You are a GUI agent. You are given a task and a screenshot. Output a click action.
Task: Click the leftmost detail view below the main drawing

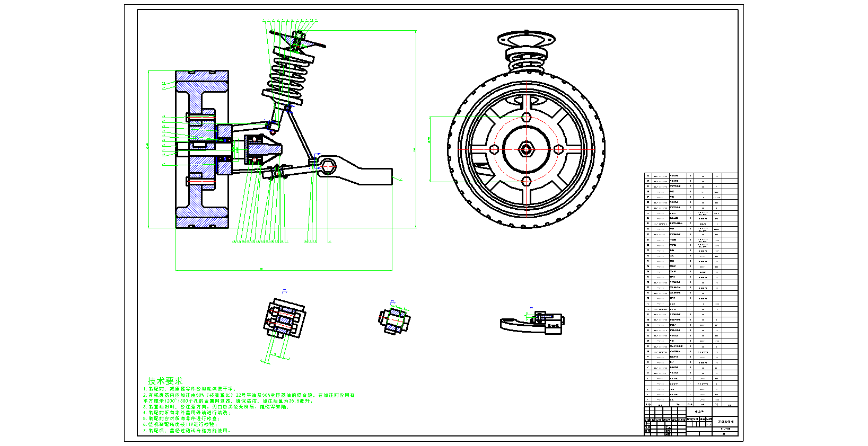coord(285,319)
